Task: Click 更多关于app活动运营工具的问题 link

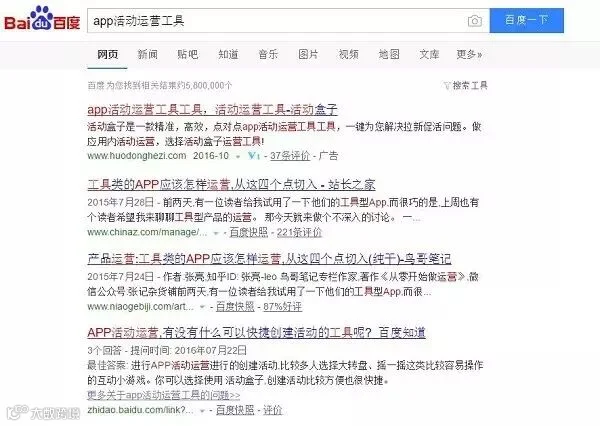Action: click(x=164, y=395)
